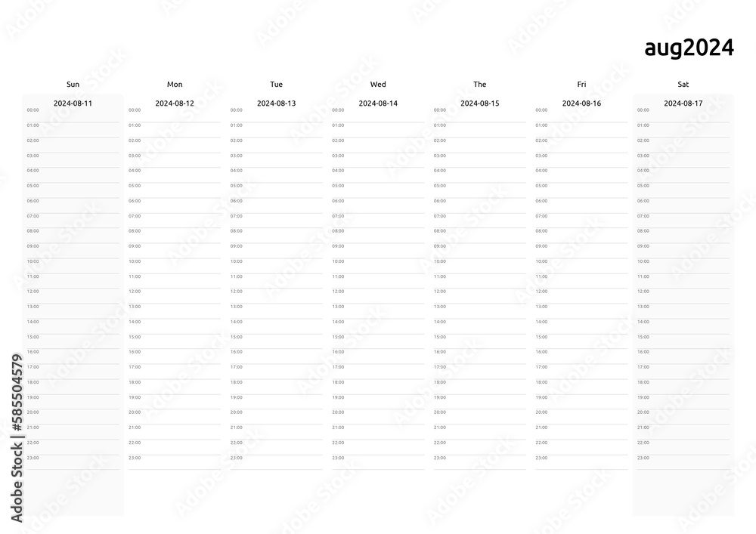Screen dimensions: 756x534
Task: Click the 23:00 slot on Saturday
Action: pyautogui.click(x=683, y=462)
